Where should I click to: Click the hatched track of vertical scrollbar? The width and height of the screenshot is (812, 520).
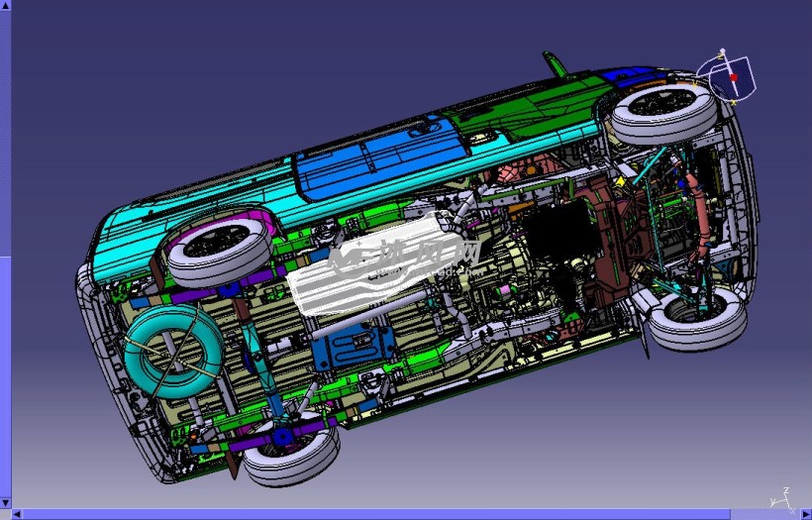(5, 129)
